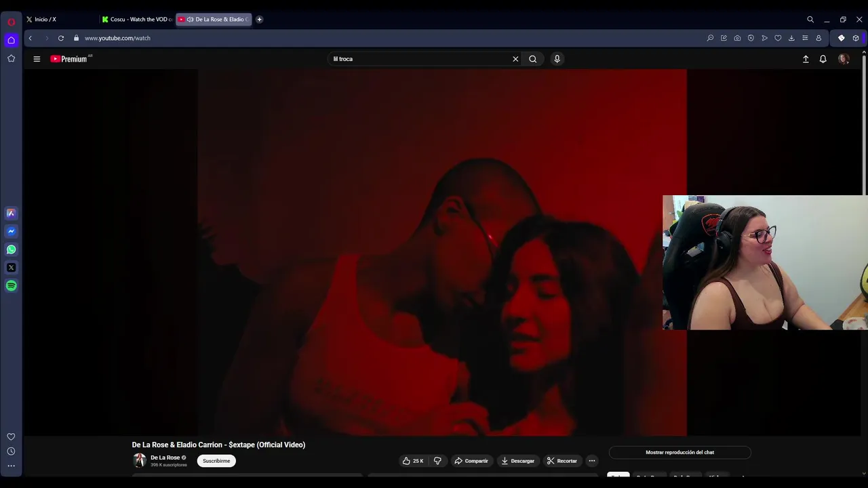Open YouTube create upload icon
The image size is (868, 488).
(806, 59)
